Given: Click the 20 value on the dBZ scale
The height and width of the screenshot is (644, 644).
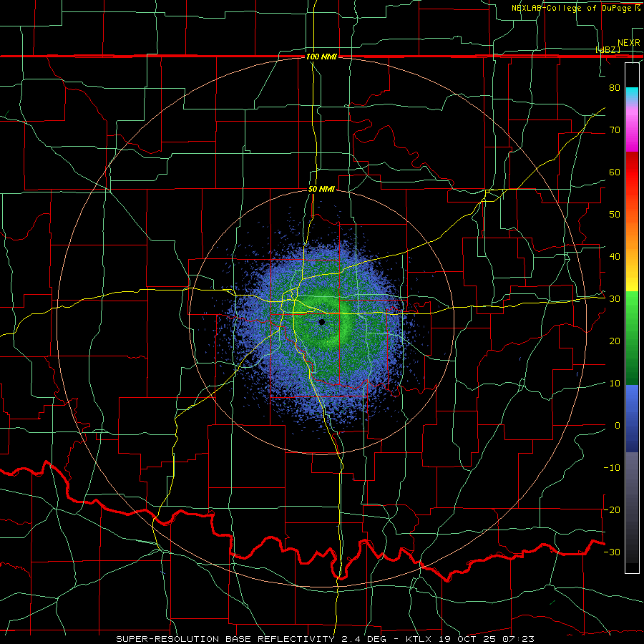Looking at the screenshot, I should click(x=615, y=341).
